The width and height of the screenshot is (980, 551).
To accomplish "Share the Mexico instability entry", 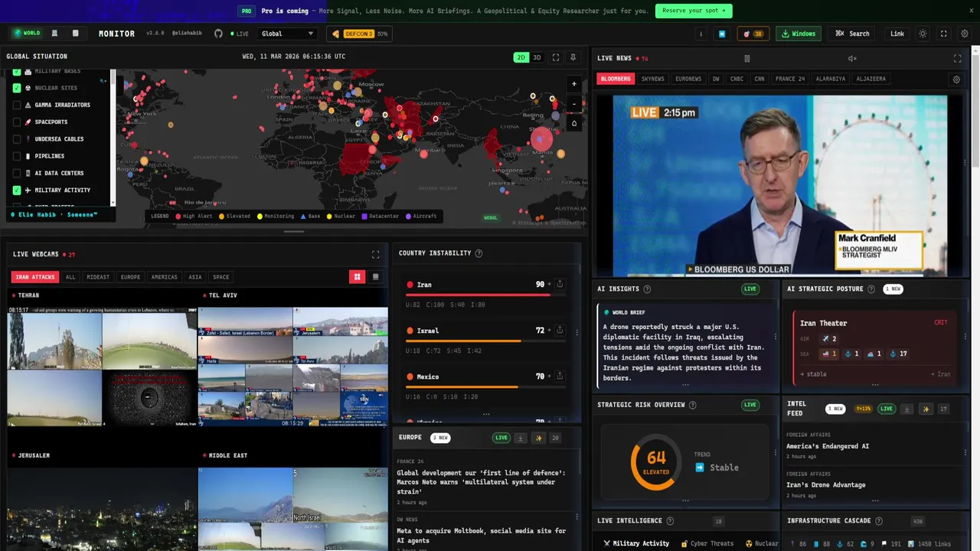I will click(x=560, y=376).
